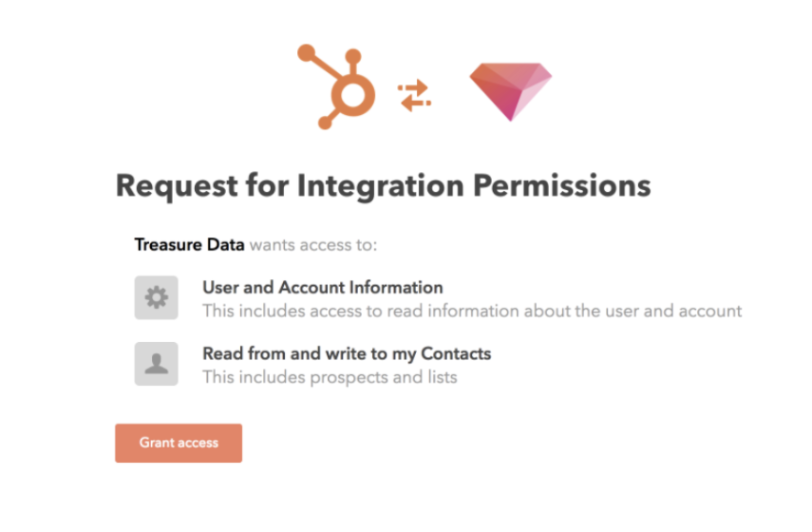Select the "User and Account Information" title
812x532 pixels.
pyautogui.click(x=322, y=287)
